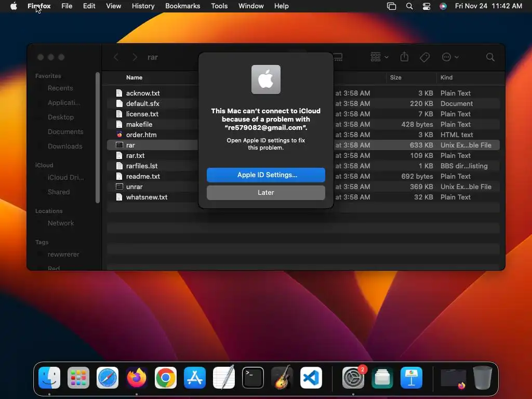
Task: Select the rewwrerer tag in sidebar
Action: [63, 255]
